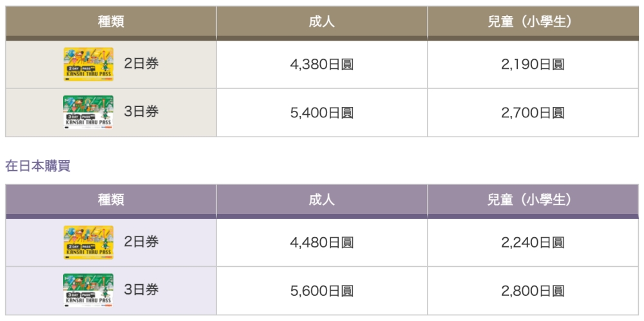
Task: Click the 4,380日圓 adult price cell
Action: pyautogui.click(x=322, y=64)
